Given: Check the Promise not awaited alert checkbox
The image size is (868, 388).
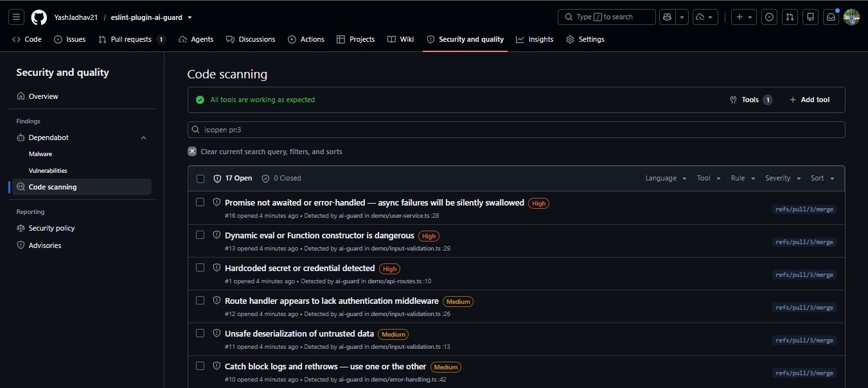Looking at the screenshot, I should (x=200, y=202).
